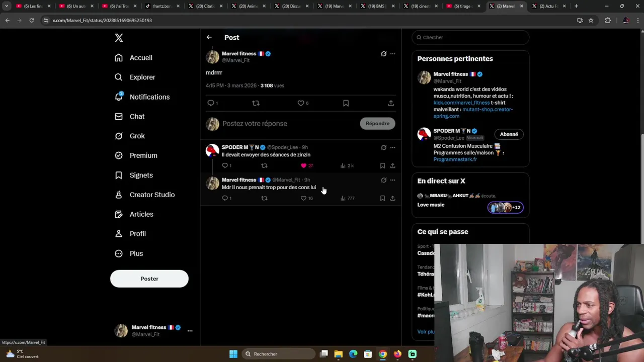Open Google Chrome from the taskbar
This screenshot has width=644, height=362.
coord(383,354)
